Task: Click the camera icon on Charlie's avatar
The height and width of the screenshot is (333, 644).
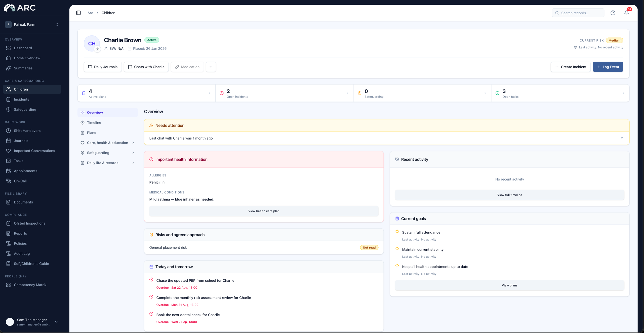Action: click(97, 49)
